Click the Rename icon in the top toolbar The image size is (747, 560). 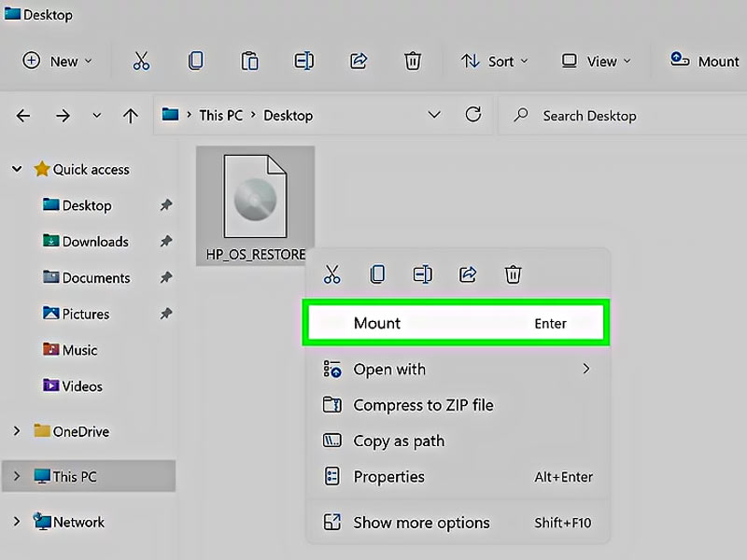[303, 62]
